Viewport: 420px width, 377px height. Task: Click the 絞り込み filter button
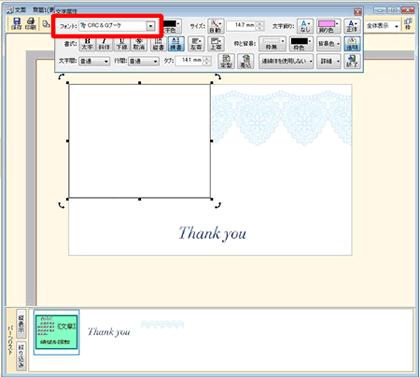[x=21, y=355]
